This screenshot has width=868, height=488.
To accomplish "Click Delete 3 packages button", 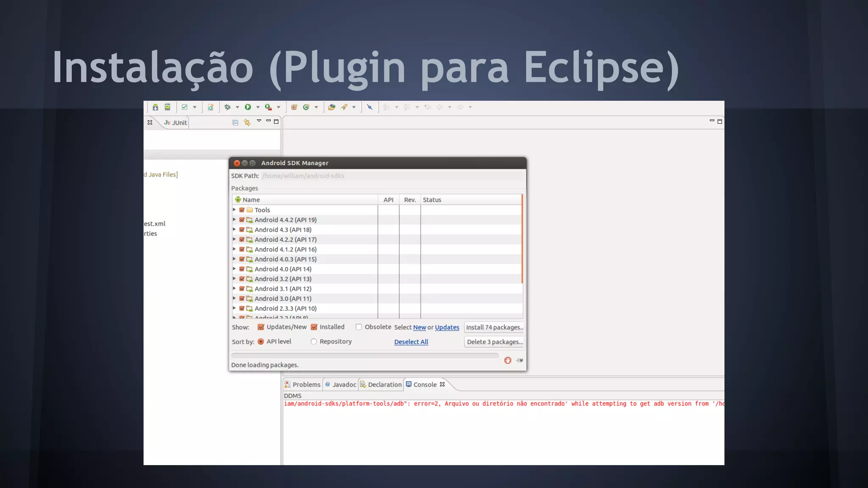I will (494, 342).
